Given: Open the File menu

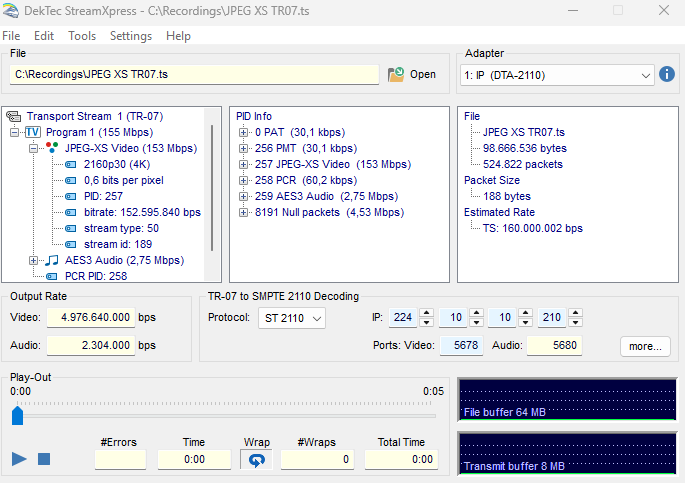Looking at the screenshot, I should pos(11,36).
